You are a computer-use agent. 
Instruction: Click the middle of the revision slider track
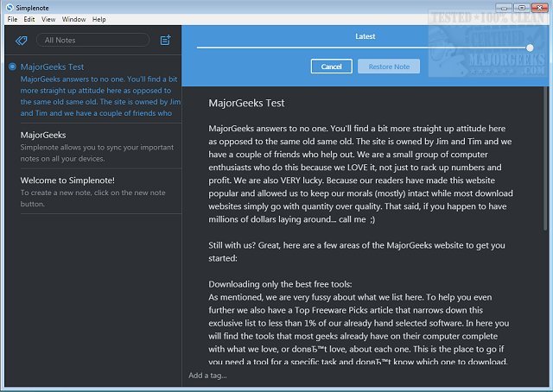click(x=361, y=47)
